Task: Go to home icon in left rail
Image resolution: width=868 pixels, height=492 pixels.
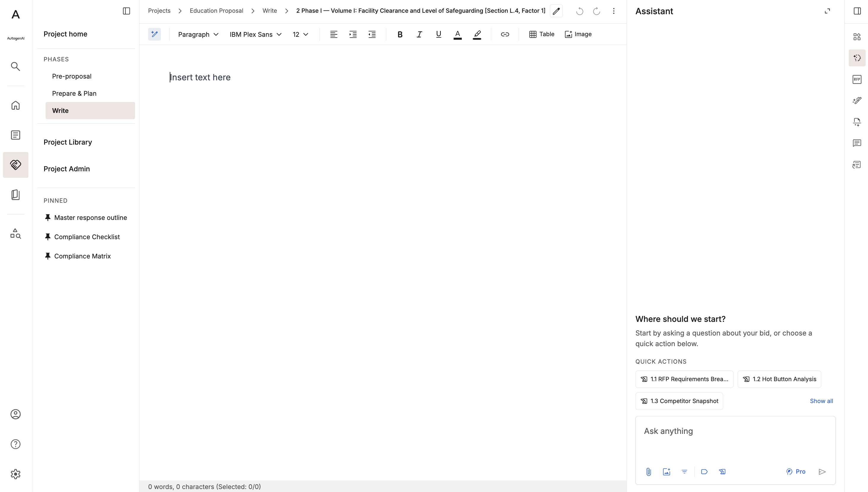Action: point(15,106)
